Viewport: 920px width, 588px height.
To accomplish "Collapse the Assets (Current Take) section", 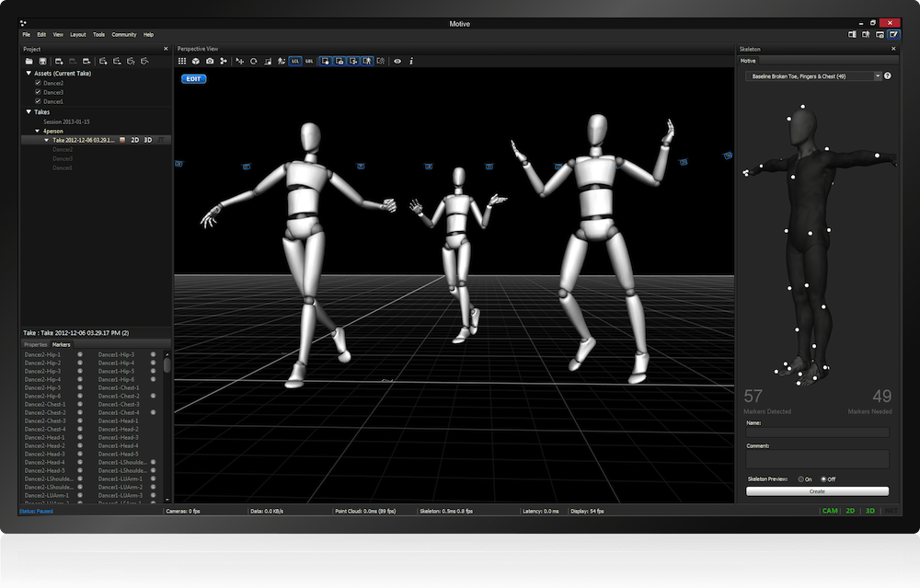I will coord(29,73).
